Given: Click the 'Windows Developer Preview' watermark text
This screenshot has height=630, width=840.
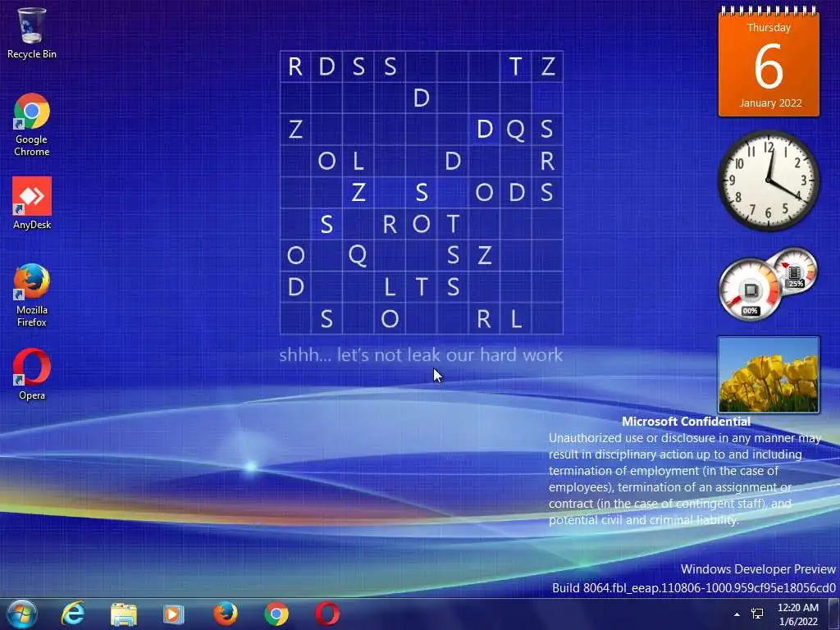Looking at the screenshot, I should (x=758, y=569).
